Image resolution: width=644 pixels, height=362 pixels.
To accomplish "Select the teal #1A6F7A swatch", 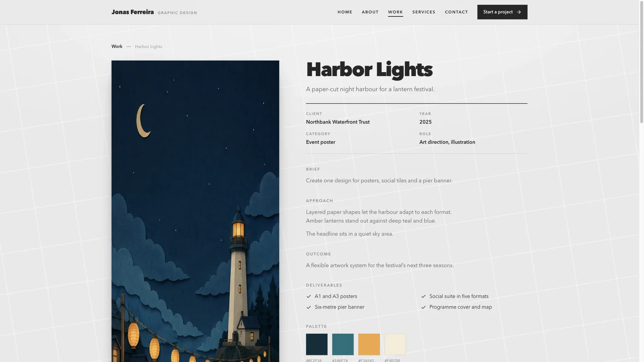I will [x=343, y=344].
